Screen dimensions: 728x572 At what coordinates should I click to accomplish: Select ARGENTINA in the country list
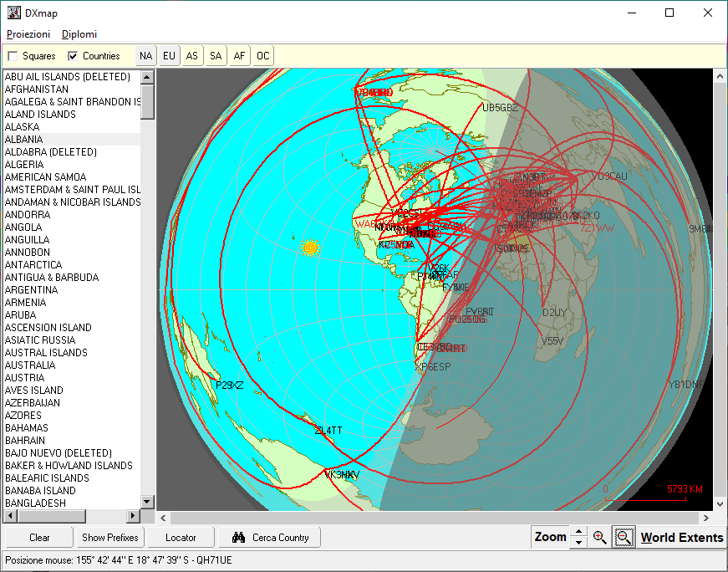point(72,290)
